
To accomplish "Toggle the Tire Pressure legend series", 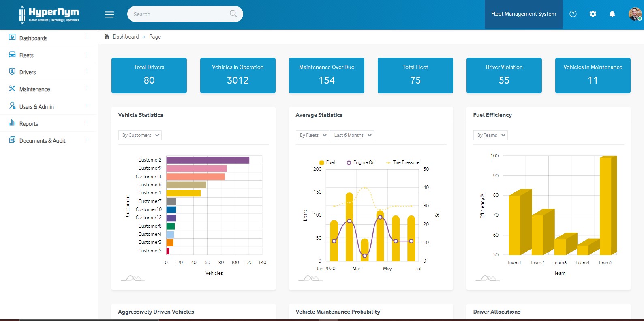I will pos(402,162).
